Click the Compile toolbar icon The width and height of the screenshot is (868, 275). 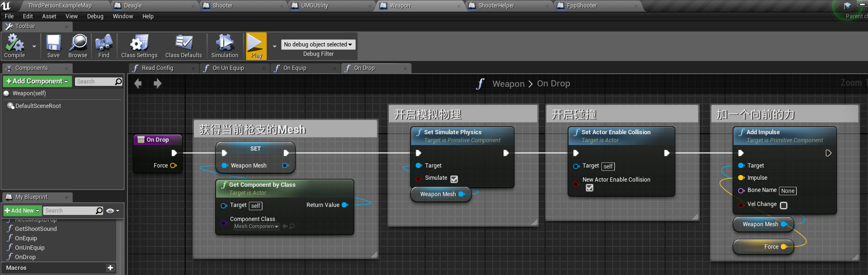click(x=15, y=46)
